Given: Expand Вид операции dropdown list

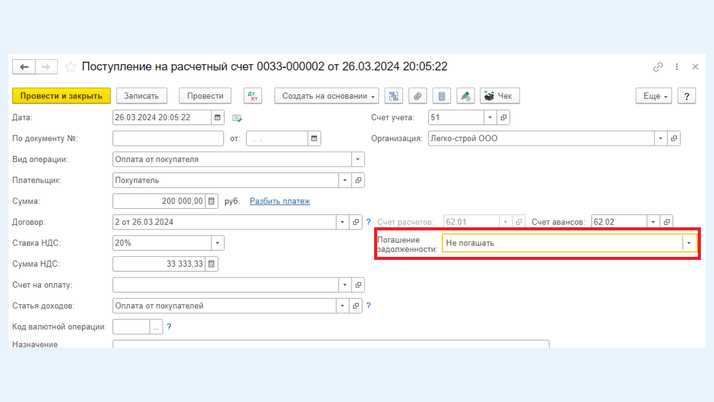Looking at the screenshot, I should coord(357,159).
